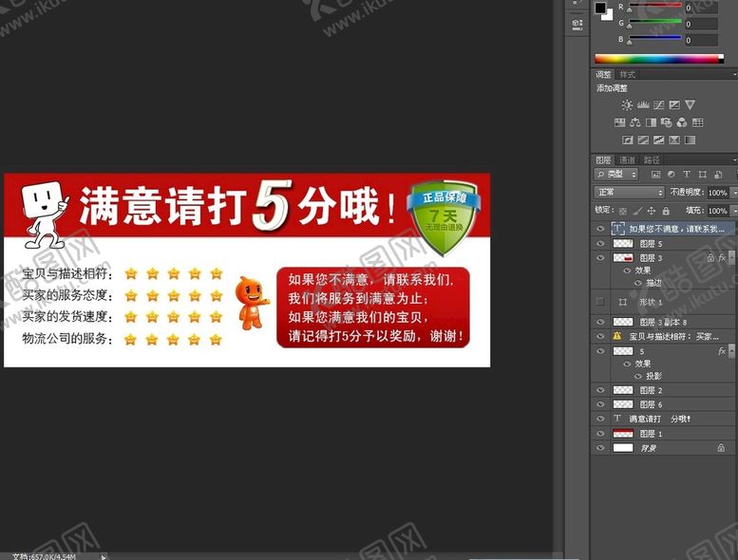This screenshot has height=560, width=738.
Task: Switch to the 通道 tab
Action: pos(627,159)
